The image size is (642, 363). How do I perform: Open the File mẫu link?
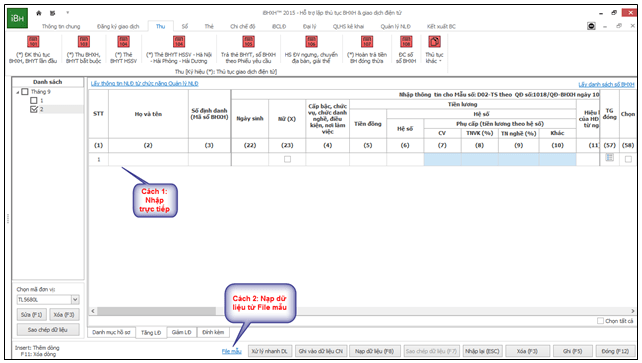click(231, 351)
